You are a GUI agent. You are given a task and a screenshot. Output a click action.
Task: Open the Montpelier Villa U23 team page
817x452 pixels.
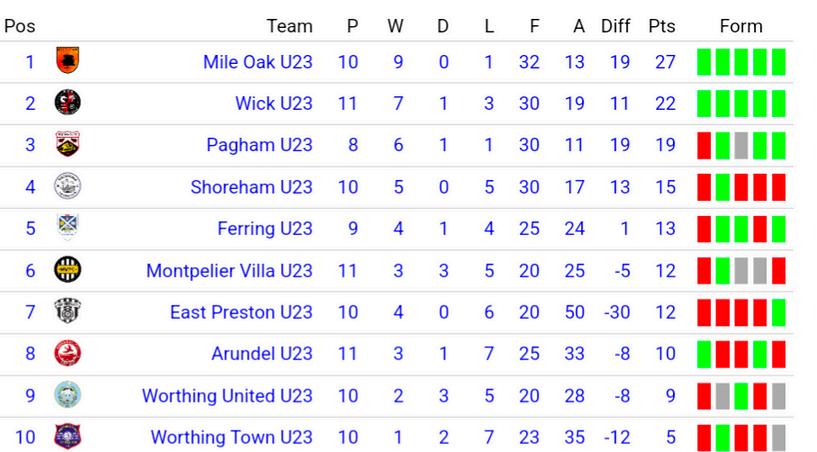pyautogui.click(x=229, y=271)
